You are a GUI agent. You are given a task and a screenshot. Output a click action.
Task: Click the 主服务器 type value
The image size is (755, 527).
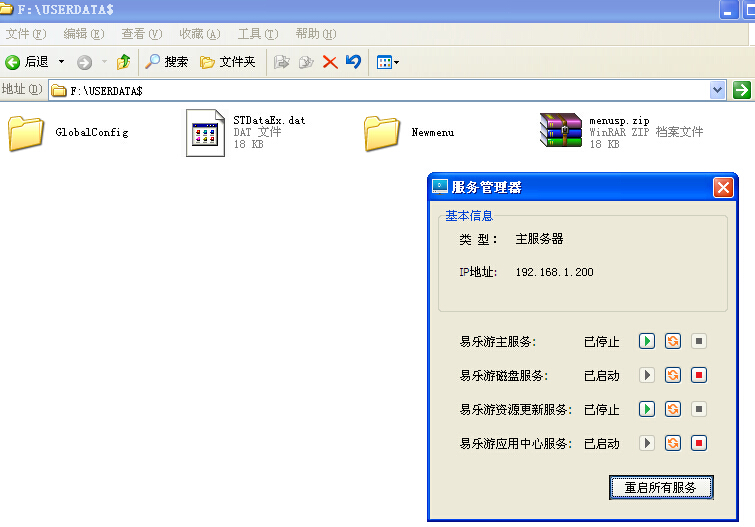pyautogui.click(x=539, y=239)
